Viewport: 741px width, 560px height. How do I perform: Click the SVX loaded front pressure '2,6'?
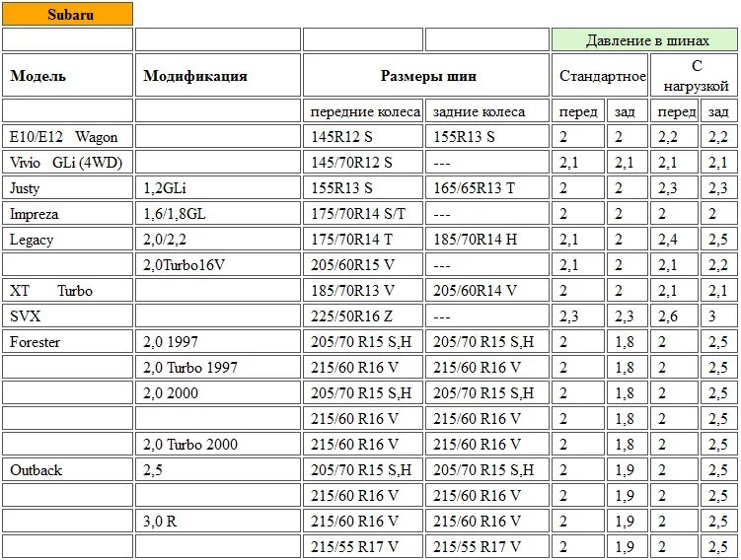pyautogui.click(x=674, y=315)
